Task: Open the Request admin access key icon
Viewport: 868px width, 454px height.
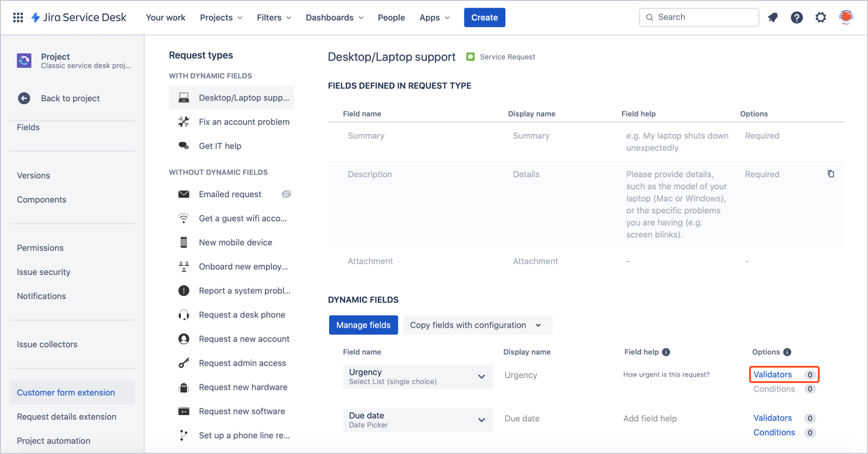Action: point(184,363)
